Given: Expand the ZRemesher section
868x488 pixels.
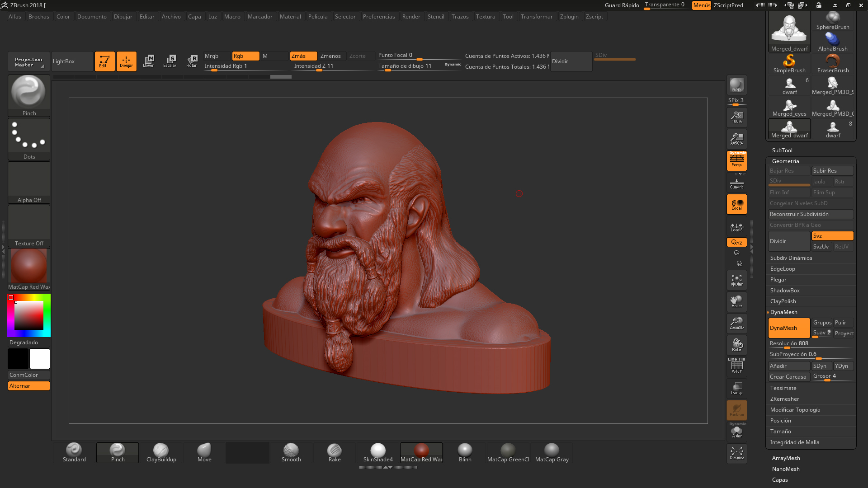Looking at the screenshot, I should [x=785, y=399].
